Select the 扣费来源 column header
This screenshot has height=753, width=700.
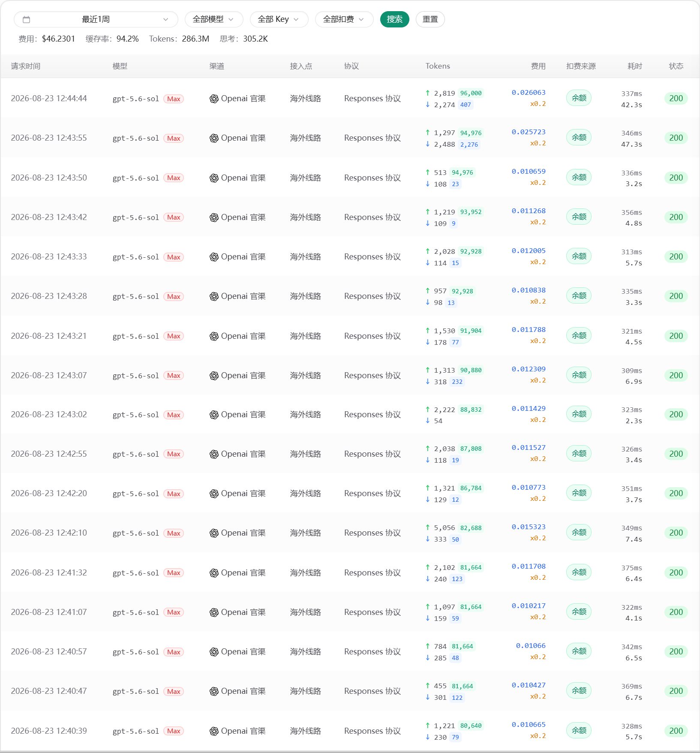581,66
